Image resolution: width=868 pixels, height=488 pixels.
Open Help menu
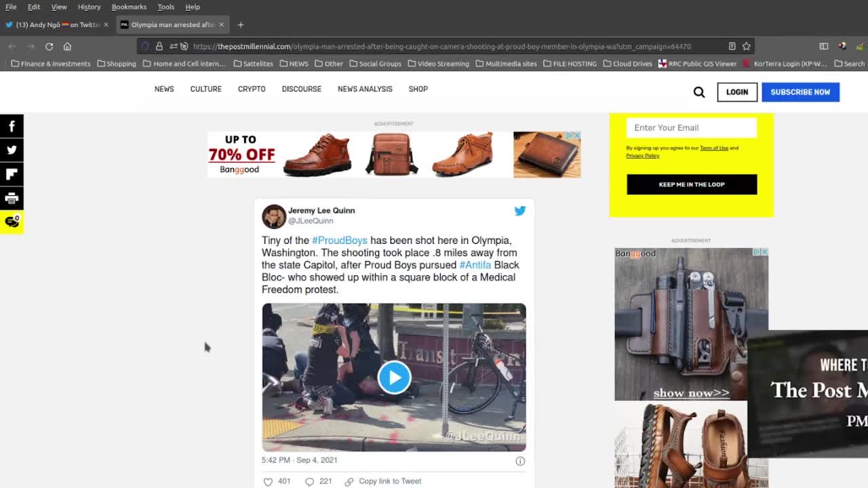coord(193,7)
